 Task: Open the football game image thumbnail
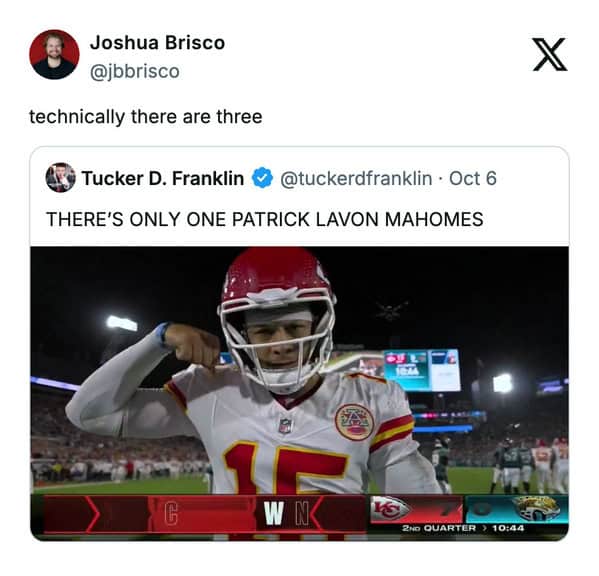tap(300, 393)
